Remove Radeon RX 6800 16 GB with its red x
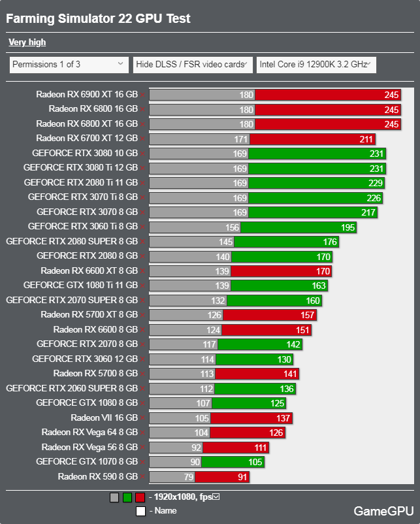 pyautogui.click(x=142, y=109)
